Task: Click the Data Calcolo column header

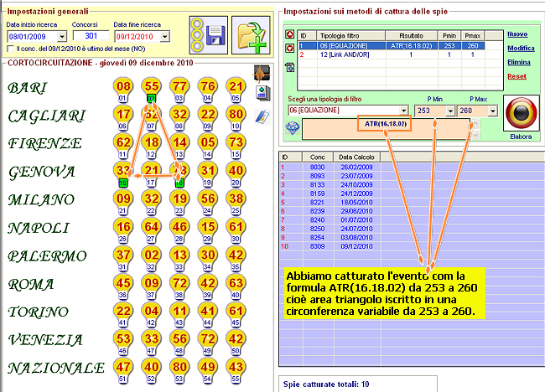Action: (x=356, y=157)
